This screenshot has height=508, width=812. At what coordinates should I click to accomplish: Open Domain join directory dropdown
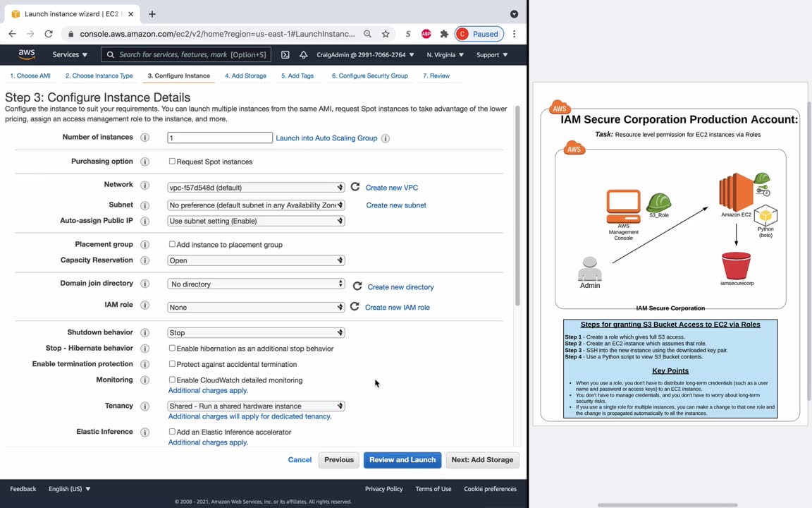(x=256, y=284)
